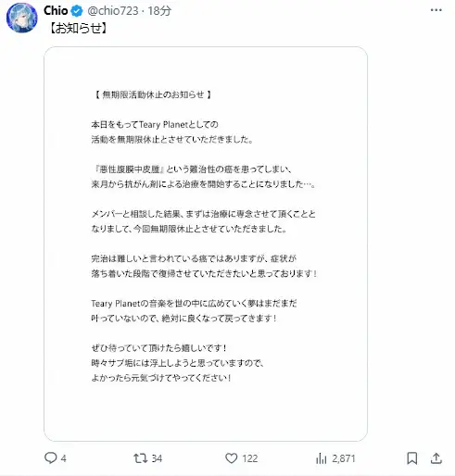
Task: Click the reply speech bubble icon
Action: click(x=50, y=458)
